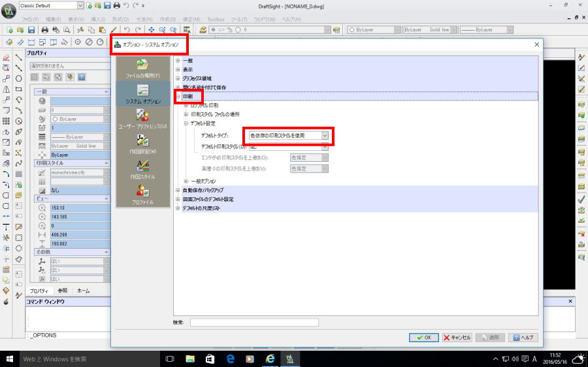Click the キャンセル button

[457, 338]
